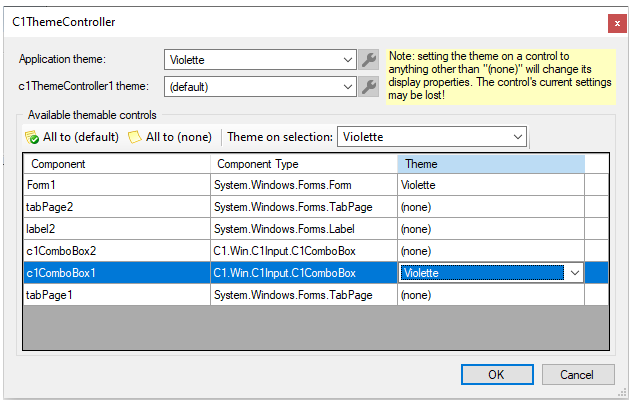Image resolution: width=633 pixels, height=406 pixels.
Task: Click the wrench icon beside c1ThemeController1 theme
Action: coord(369,87)
